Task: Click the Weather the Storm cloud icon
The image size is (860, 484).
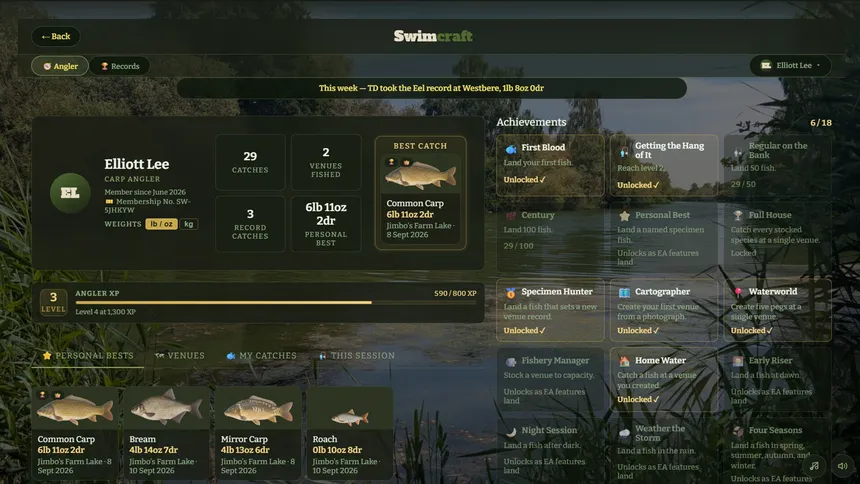Action: pyautogui.click(x=624, y=433)
